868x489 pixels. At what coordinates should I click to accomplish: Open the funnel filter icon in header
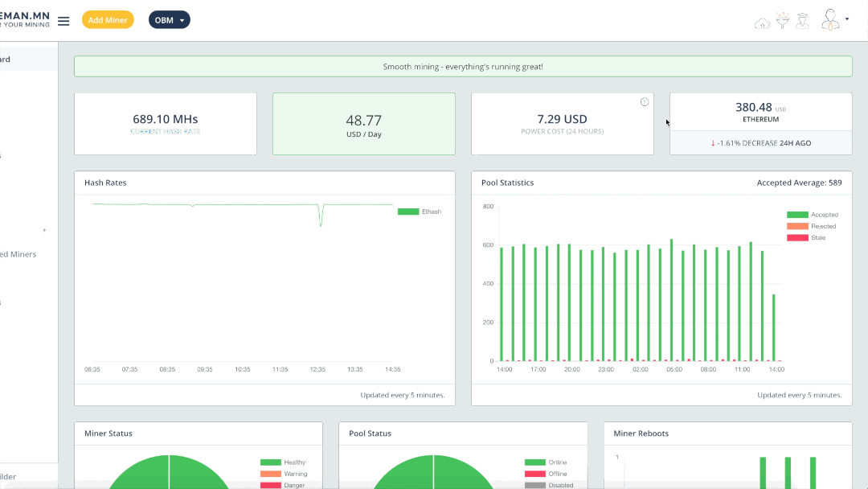click(782, 21)
